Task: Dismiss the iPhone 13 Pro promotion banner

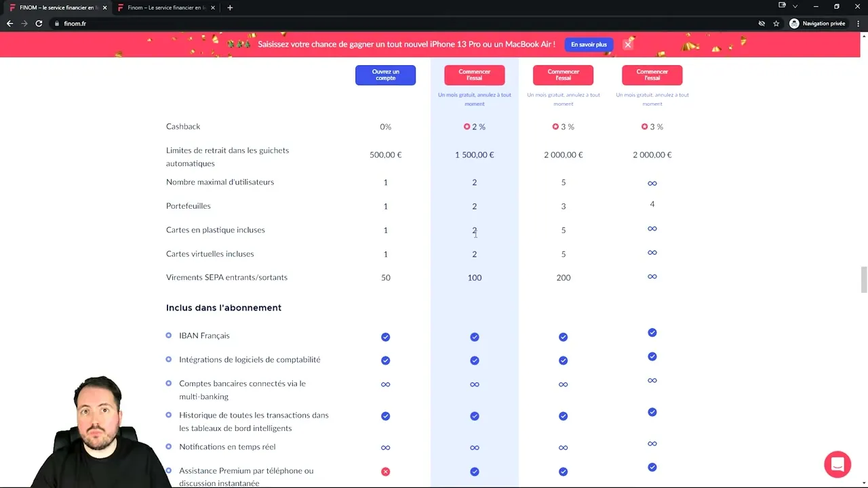Action: click(628, 44)
